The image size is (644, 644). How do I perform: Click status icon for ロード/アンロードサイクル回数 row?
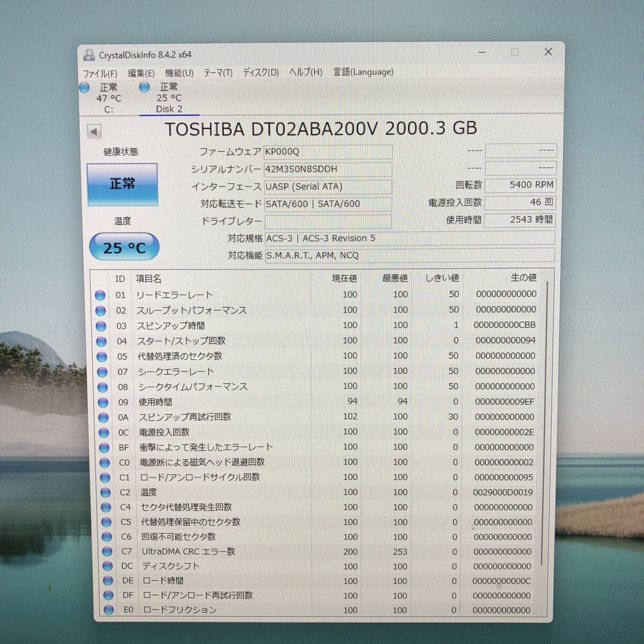106,478
